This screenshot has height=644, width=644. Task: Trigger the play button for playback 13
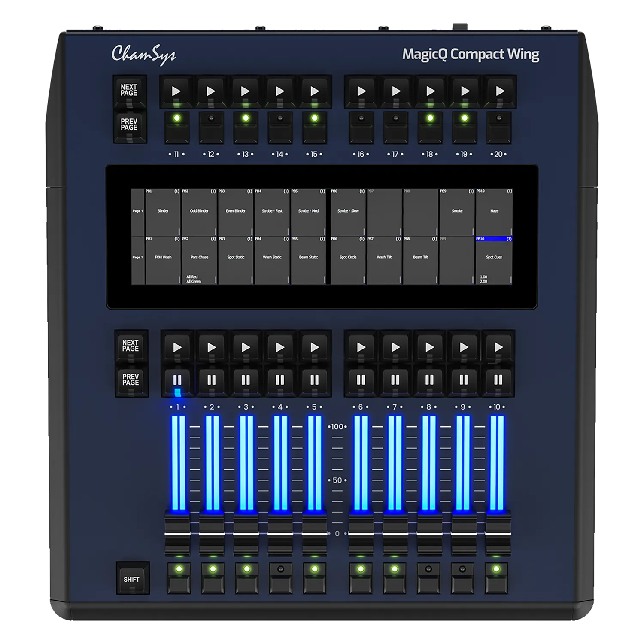(245, 91)
